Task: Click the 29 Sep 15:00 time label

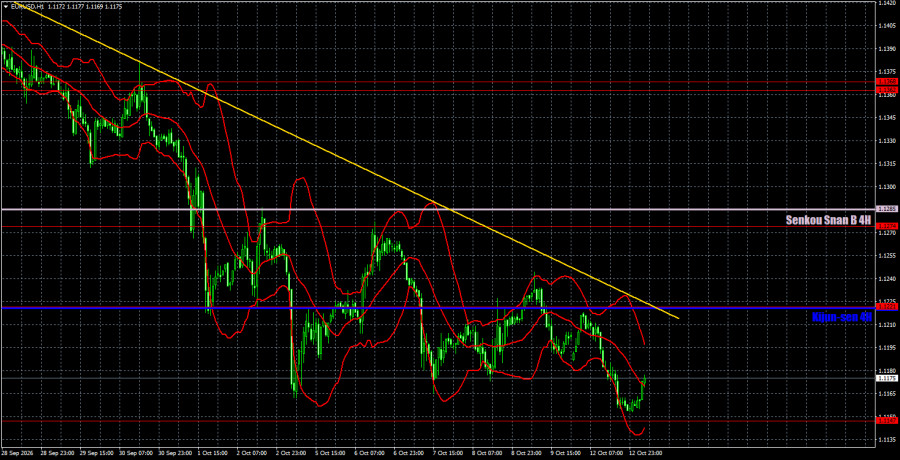Action: coord(96,453)
